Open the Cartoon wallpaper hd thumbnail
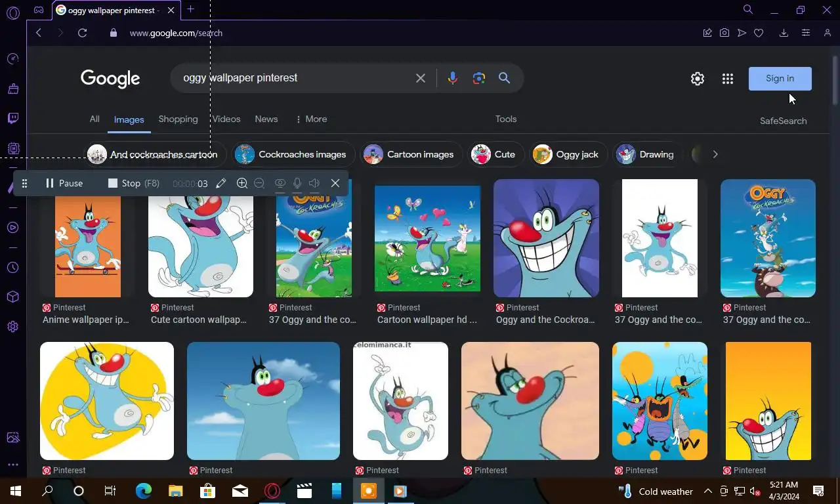Viewport: 840px width, 504px height. pos(427,238)
